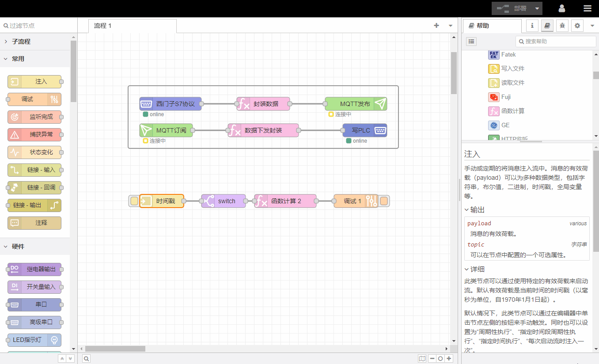
Task: Trigger the 时间戳 inject node button
Action: (x=134, y=201)
